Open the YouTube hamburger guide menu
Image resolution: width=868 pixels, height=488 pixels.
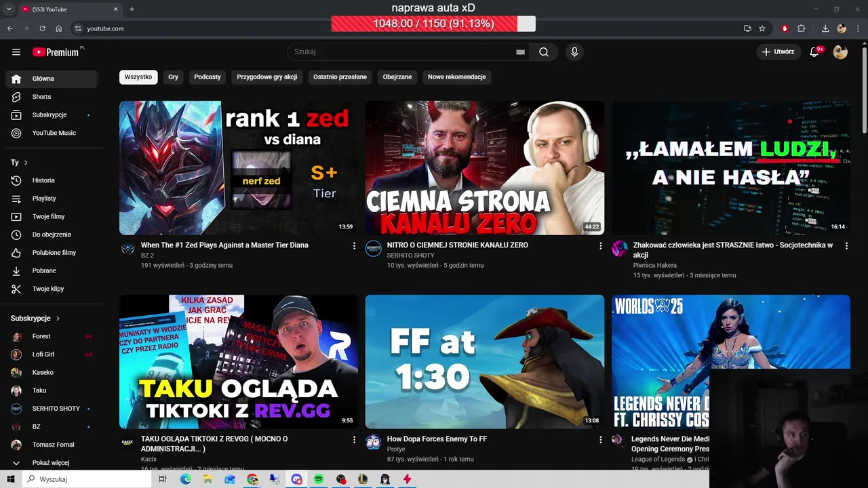(16, 52)
